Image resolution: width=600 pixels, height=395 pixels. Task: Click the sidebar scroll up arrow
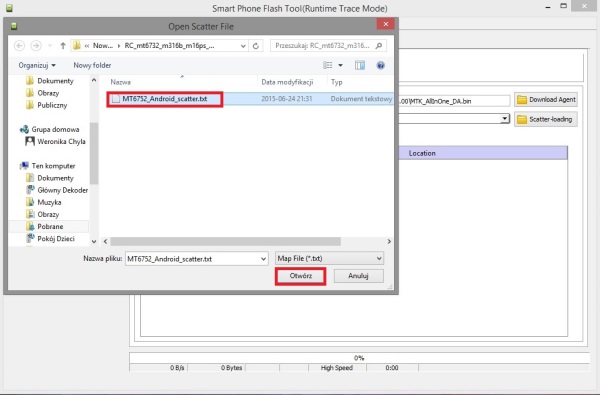[94, 80]
